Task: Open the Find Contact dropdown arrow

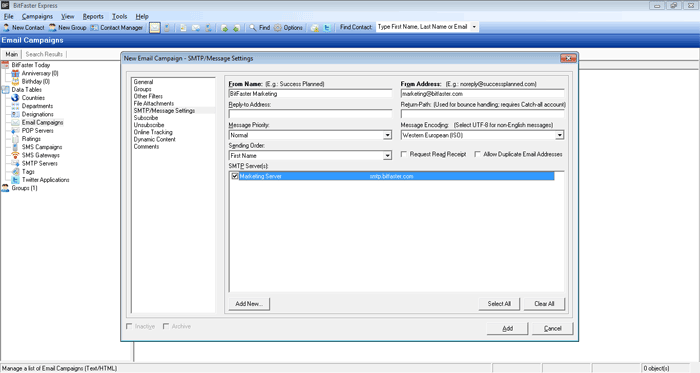Action: (x=474, y=27)
